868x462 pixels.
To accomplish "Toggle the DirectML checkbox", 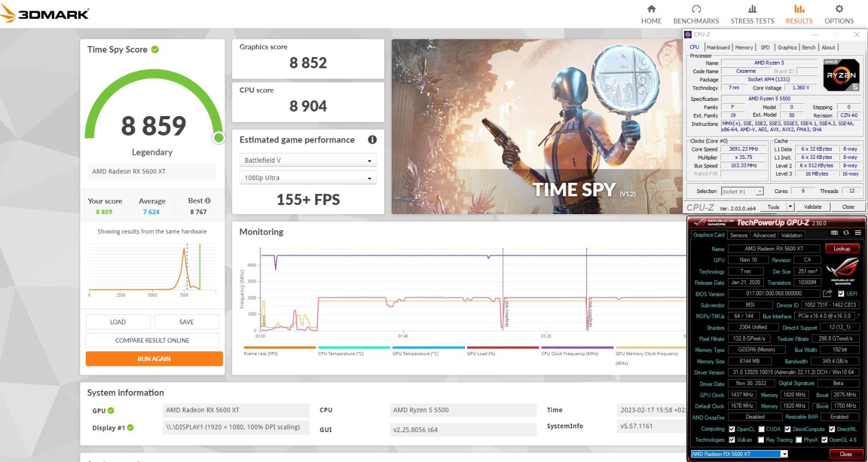I will pos(832,429).
